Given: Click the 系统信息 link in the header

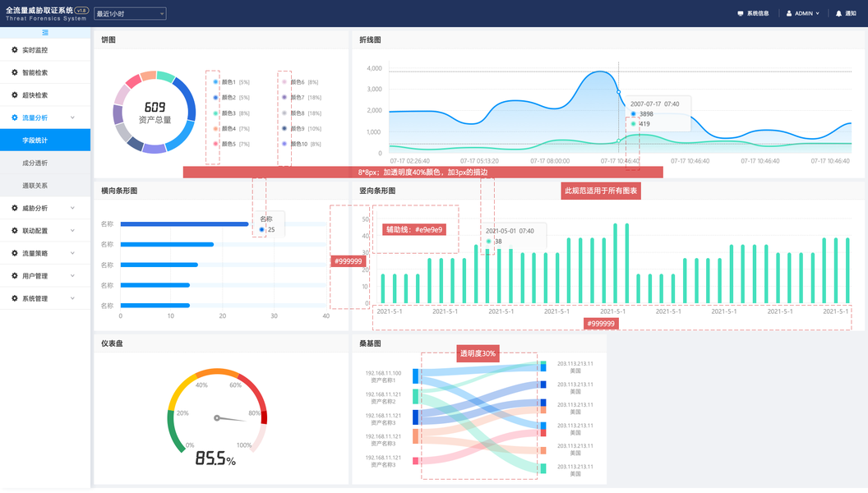Looking at the screenshot, I should [x=758, y=13].
